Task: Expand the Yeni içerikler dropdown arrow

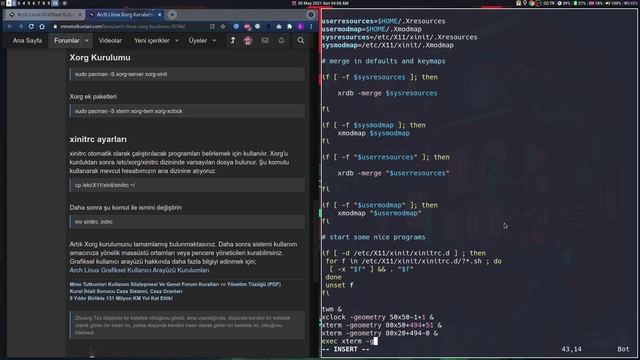Action: point(177,41)
